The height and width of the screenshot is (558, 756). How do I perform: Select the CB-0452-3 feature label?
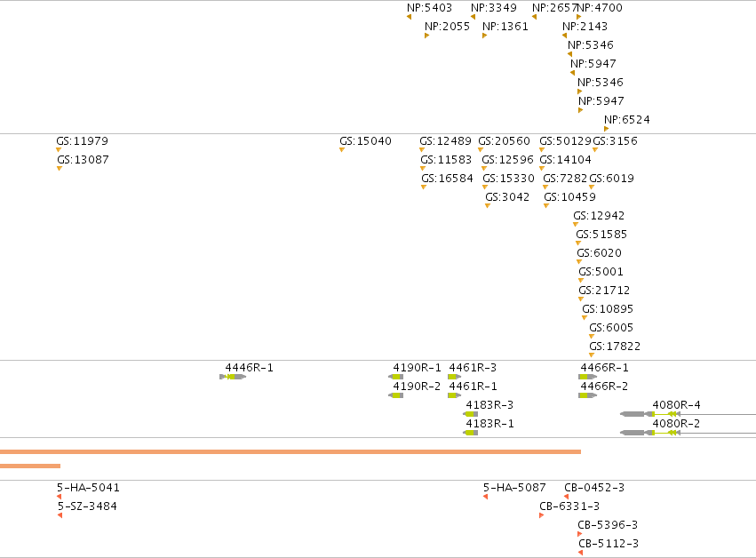[594, 488]
